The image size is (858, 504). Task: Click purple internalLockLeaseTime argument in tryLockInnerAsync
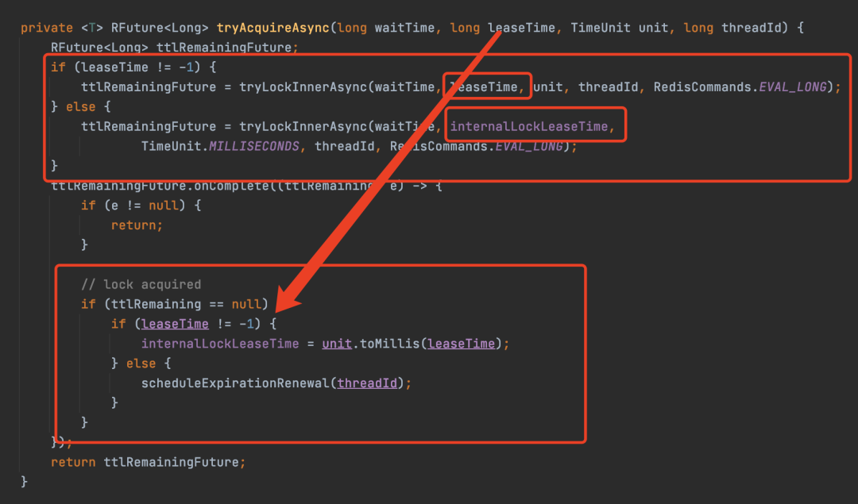pyautogui.click(x=529, y=127)
